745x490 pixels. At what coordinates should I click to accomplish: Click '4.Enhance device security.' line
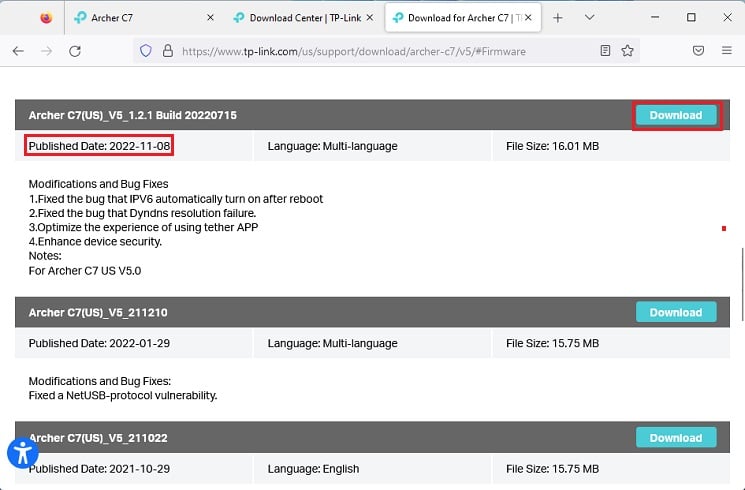(96, 241)
